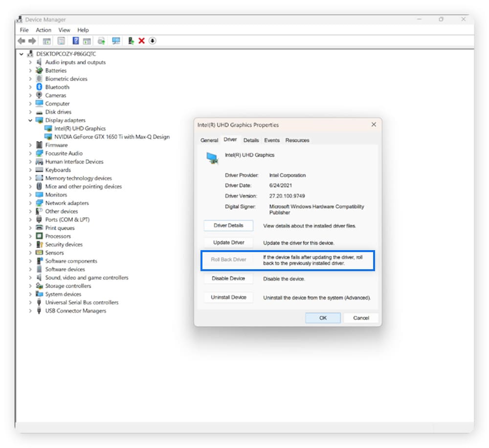The height and width of the screenshot is (448, 489).
Task: Click the Processors chip icon
Action: pyautogui.click(x=39, y=236)
